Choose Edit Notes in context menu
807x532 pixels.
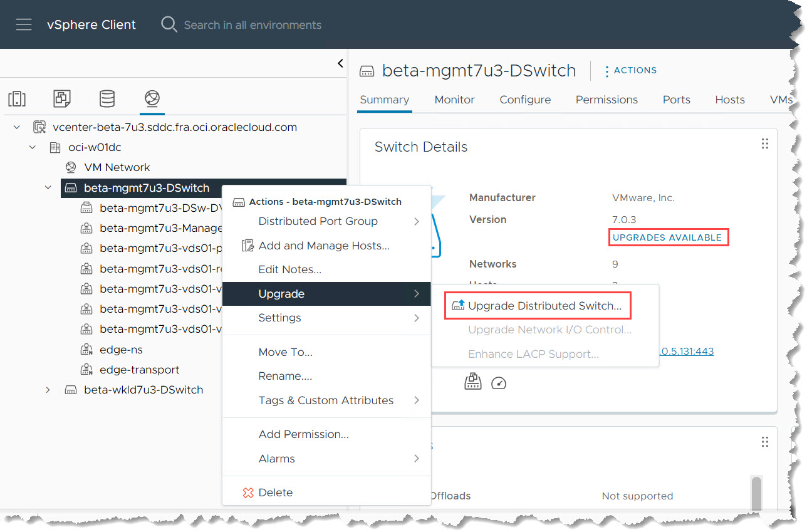coord(326,269)
